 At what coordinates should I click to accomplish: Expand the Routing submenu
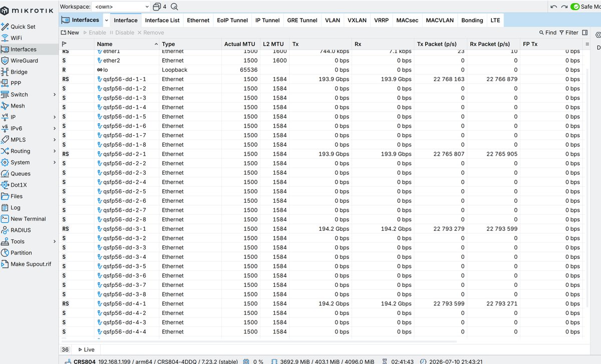[55, 151]
